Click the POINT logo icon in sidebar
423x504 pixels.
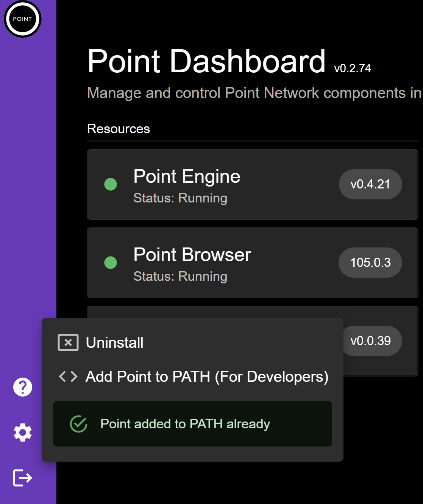click(x=22, y=19)
